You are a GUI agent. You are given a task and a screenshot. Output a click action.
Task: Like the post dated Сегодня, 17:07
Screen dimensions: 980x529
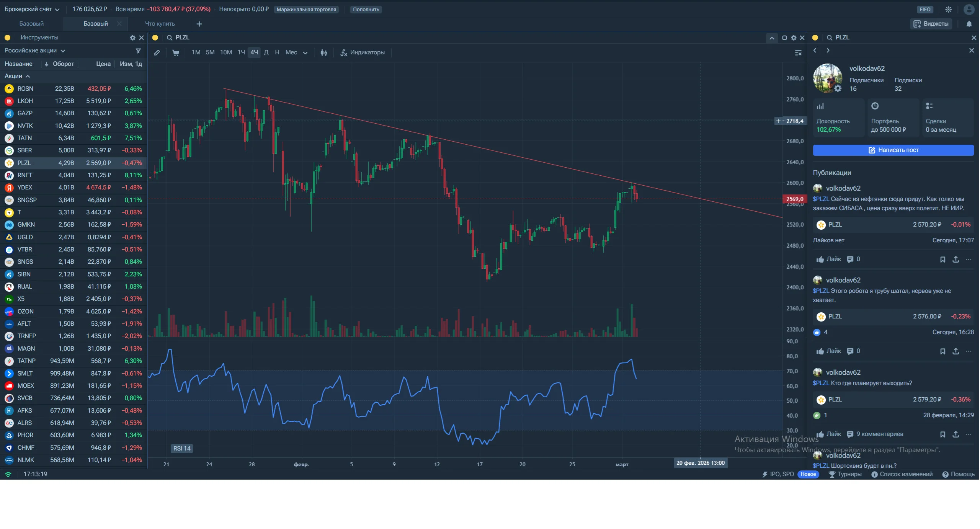tap(829, 259)
